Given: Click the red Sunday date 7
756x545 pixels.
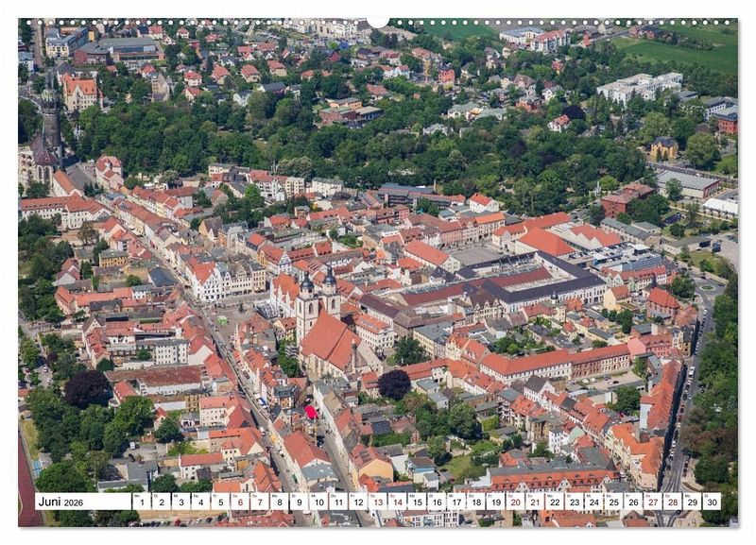Looking at the screenshot, I should [260, 502].
